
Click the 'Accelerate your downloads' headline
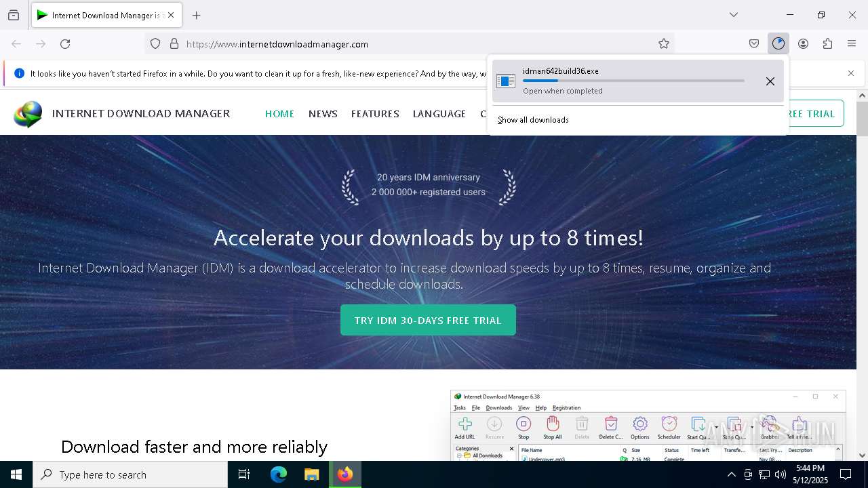pos(429,238)
